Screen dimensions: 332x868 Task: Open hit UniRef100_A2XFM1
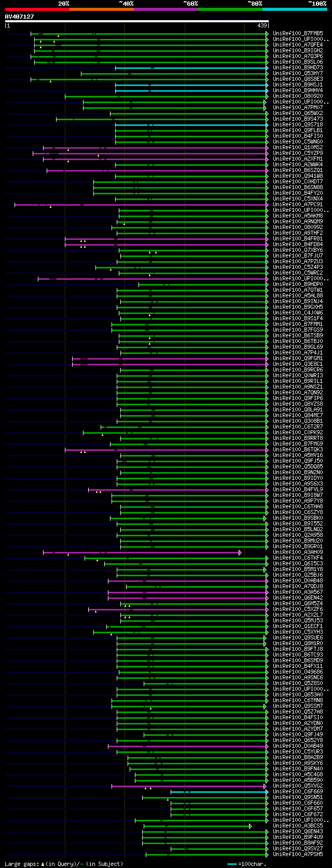tap(298, 159)
